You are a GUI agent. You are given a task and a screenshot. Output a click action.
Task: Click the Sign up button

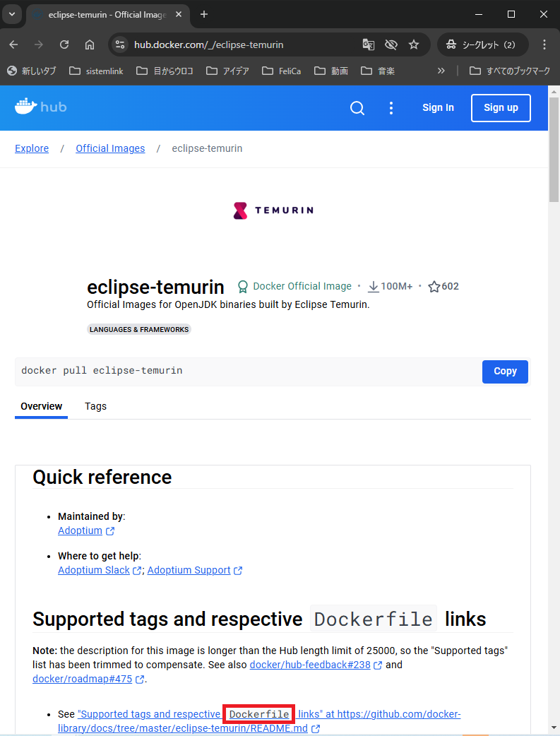click(x=501, y=108)
